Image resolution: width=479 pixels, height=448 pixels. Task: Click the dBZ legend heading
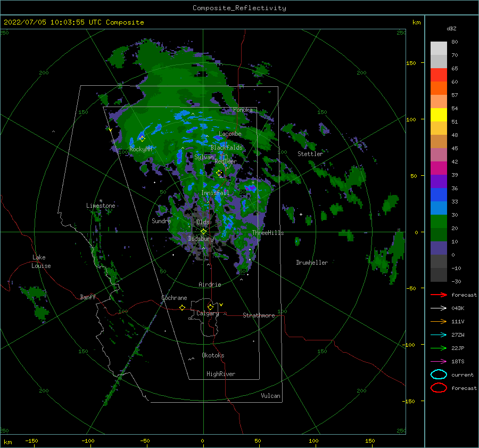pos(451,28)
